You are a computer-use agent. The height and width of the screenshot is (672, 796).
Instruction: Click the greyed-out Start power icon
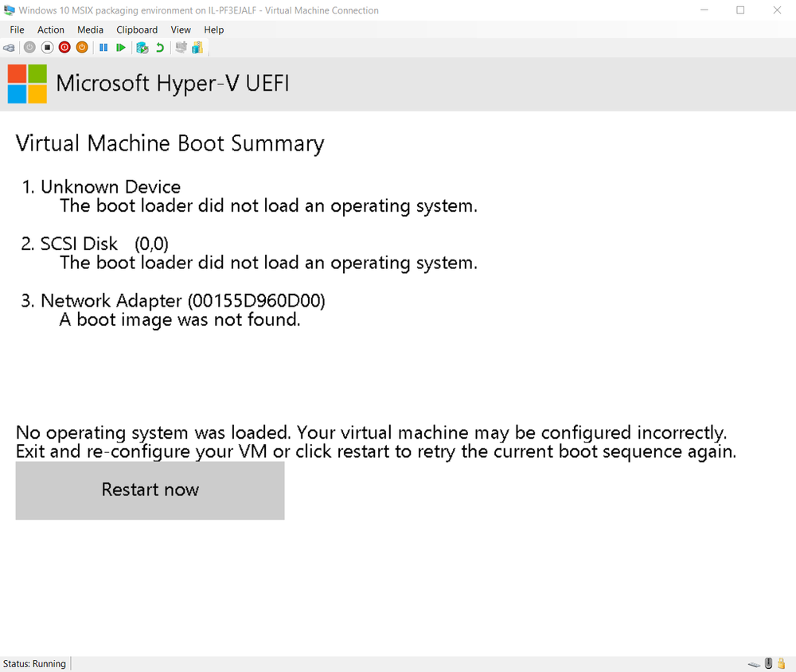(x=29, y=47)
